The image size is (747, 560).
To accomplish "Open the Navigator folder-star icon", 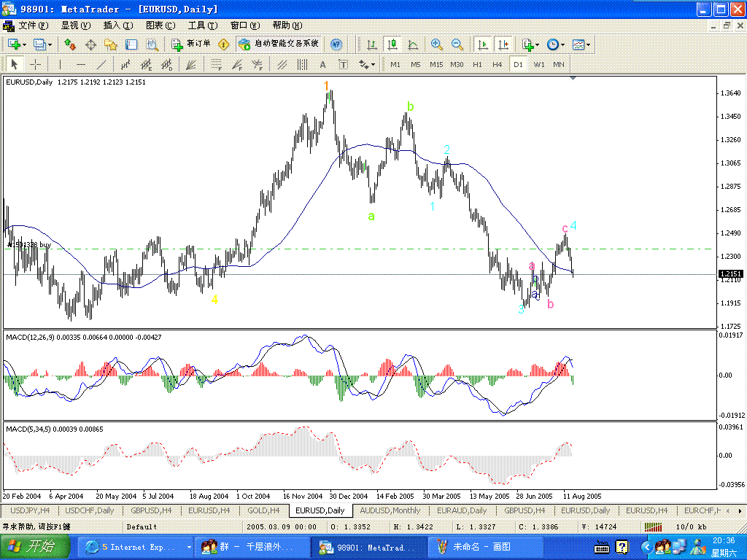I will click(x=111, y=44).
